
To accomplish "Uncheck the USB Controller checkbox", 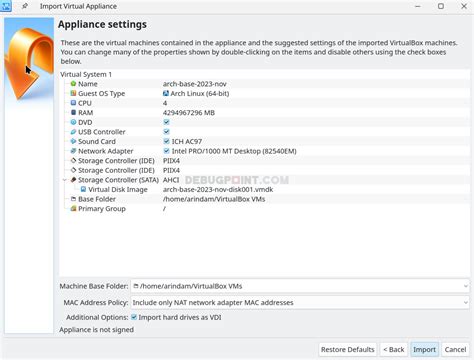I will tap(166, 132).
